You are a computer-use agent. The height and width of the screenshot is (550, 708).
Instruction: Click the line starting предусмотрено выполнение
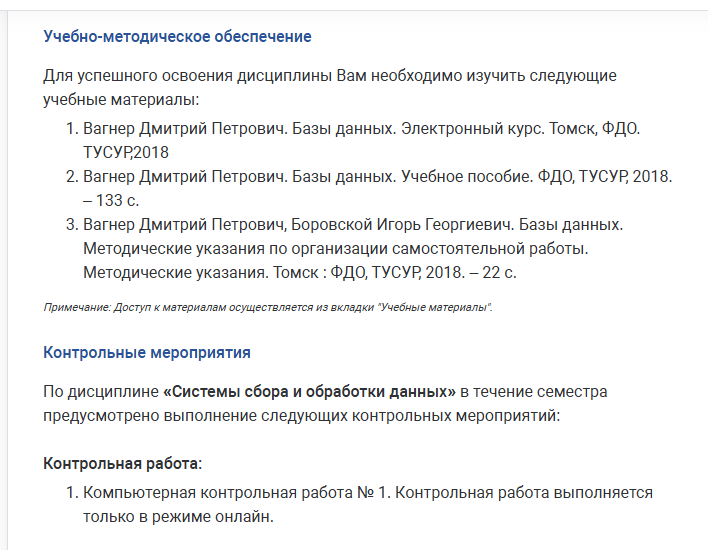click(301, 415)
